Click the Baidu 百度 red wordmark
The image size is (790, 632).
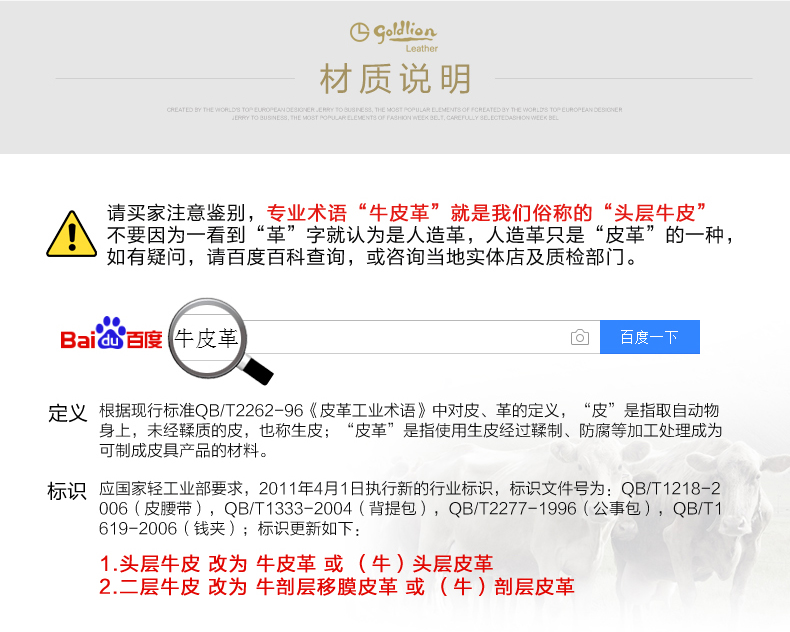coord(145,340)
